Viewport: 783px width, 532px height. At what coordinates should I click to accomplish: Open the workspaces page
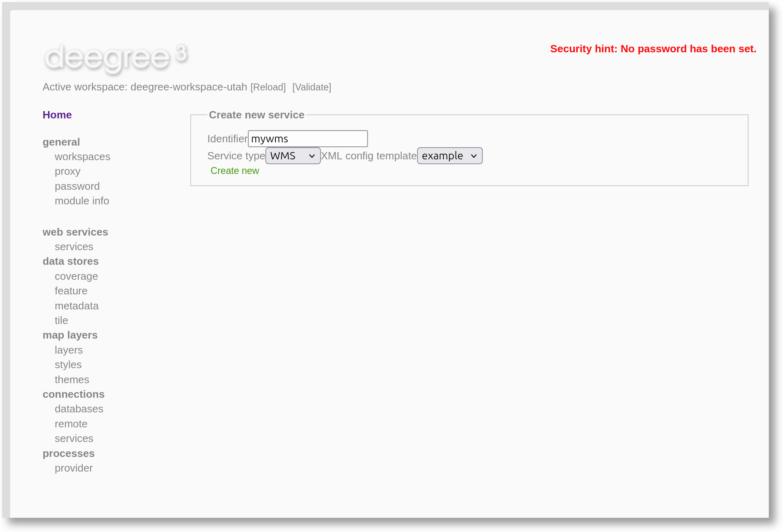click(82, 157)
